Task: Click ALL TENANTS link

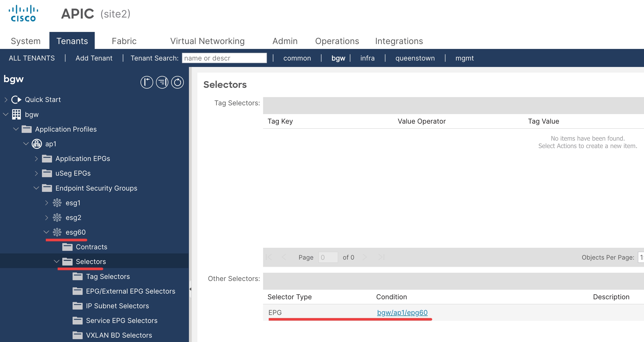Action: (x=32, y=58)
